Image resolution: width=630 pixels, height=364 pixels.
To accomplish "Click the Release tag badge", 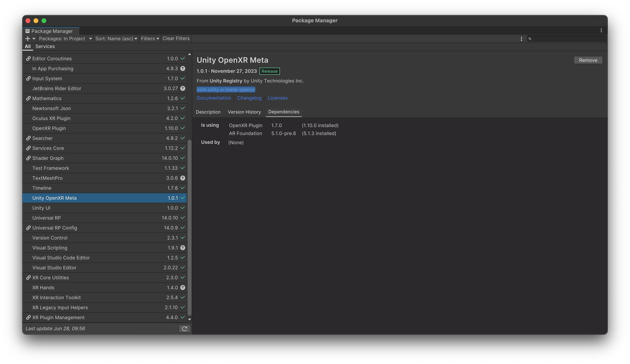I will tap(270, 71).
